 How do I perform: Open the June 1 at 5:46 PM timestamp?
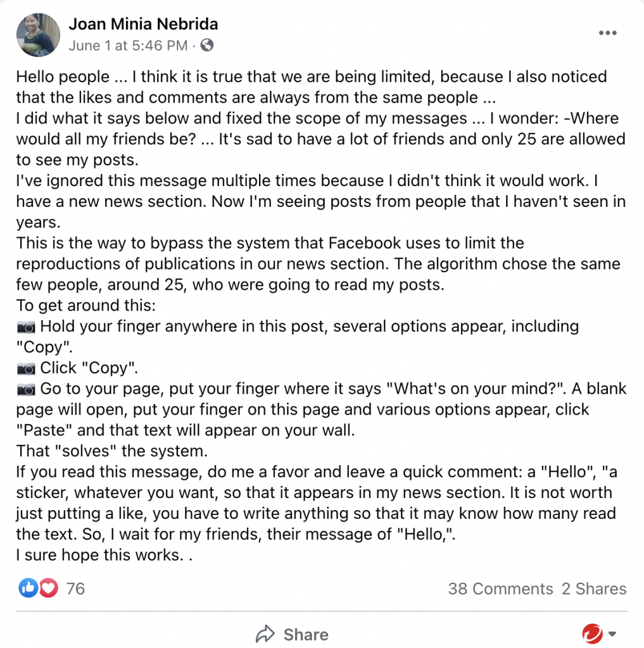point(128,46)
